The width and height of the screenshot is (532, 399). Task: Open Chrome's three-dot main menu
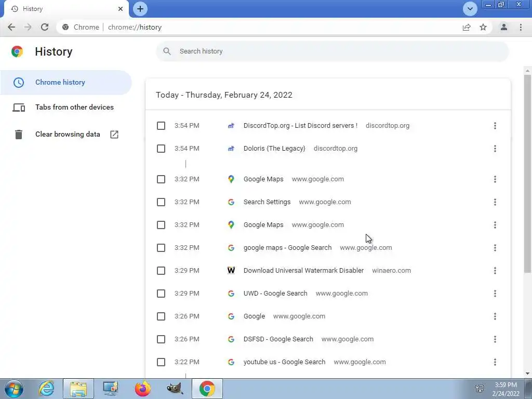(x=521, y=27)
